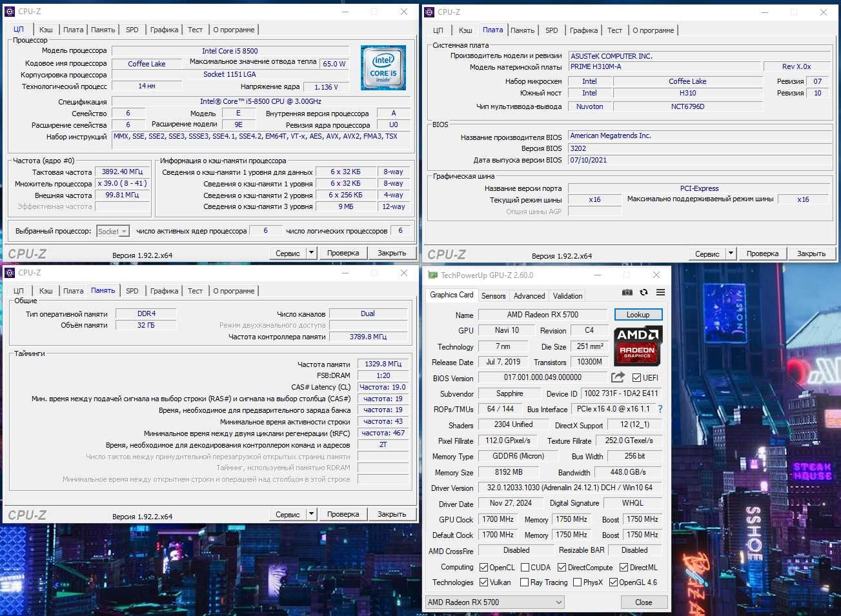Viewport: 841px width, 616px height.
Task: Click the AMD Radeon Graphics logo
Action: [637, 345]
